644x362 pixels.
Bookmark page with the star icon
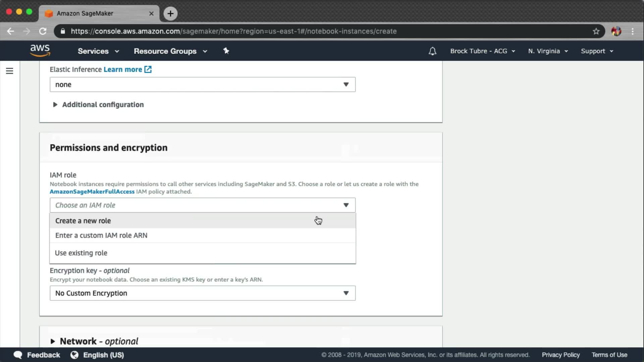[x=596, y=31]
